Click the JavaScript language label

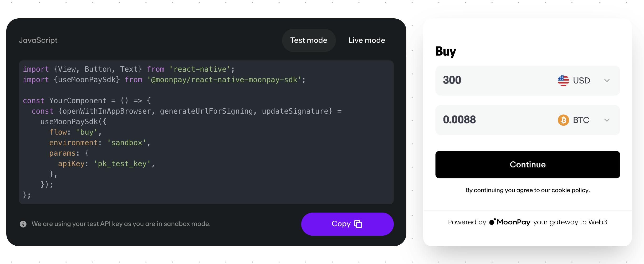click(x=38, y=40)
